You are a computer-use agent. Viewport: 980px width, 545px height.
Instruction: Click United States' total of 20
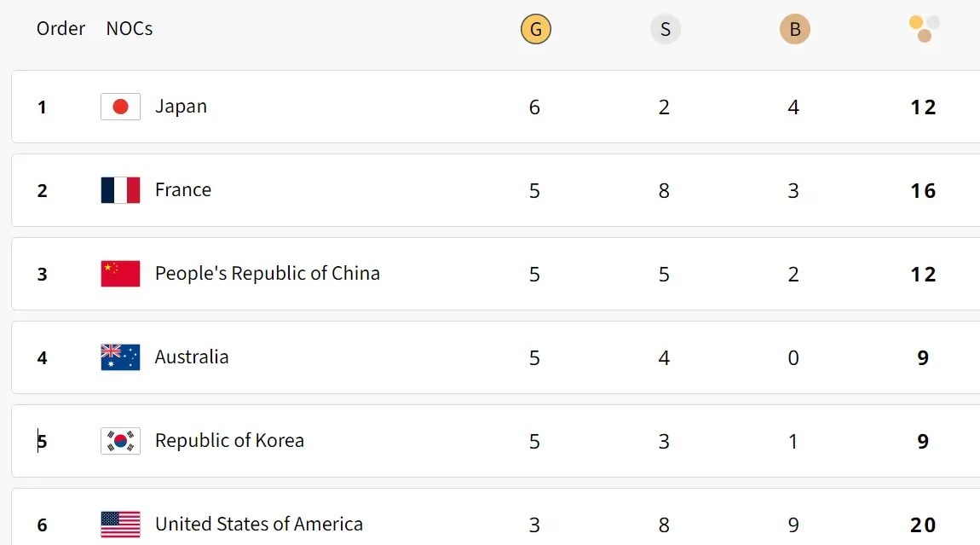click(924, 525)
